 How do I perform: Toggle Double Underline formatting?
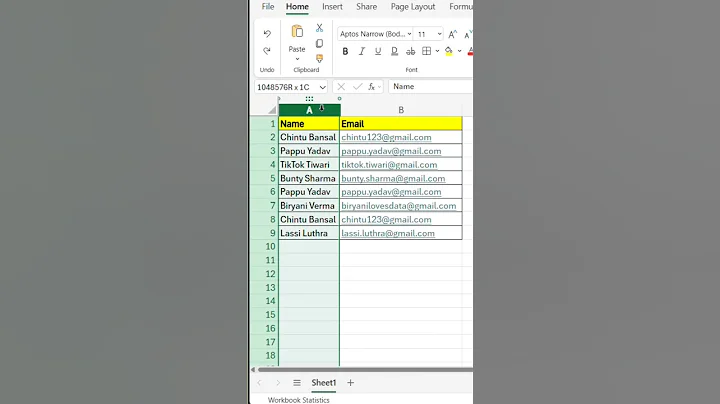[394, 51]
